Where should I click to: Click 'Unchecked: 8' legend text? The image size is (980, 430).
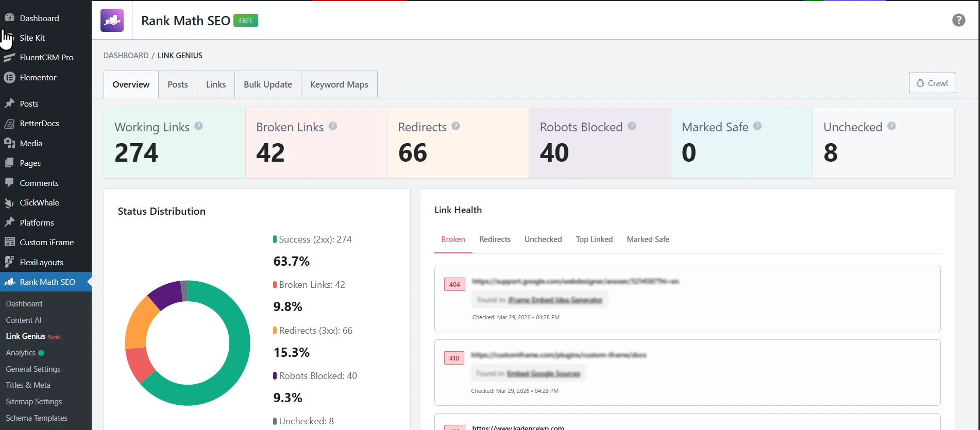click(x=307, y=421)
